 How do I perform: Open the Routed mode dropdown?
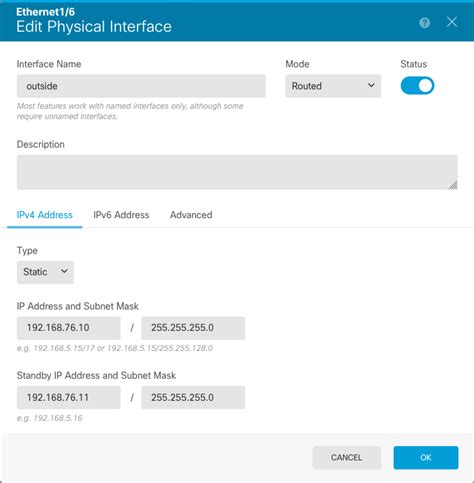(x=333, y=86)
